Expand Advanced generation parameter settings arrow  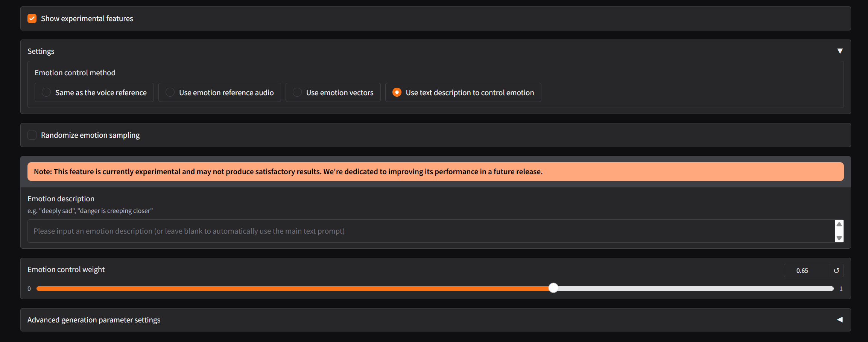pos(839,320)
